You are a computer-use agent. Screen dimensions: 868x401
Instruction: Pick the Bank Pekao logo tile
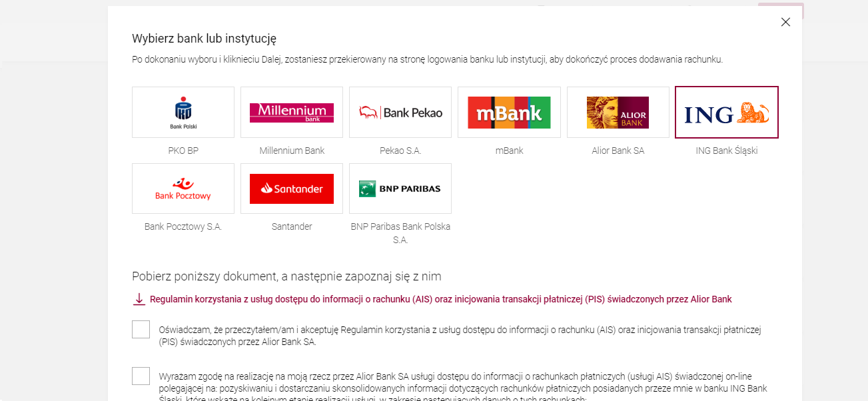[400, 112]
